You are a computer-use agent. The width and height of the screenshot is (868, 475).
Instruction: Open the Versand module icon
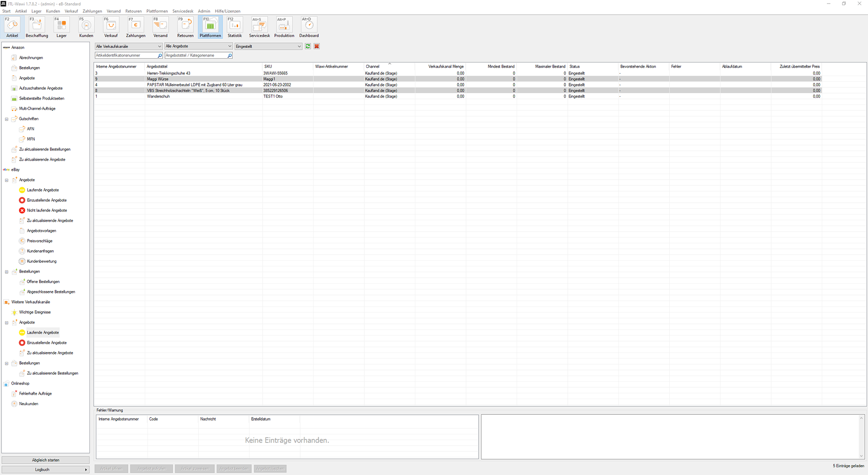[160, 27]
